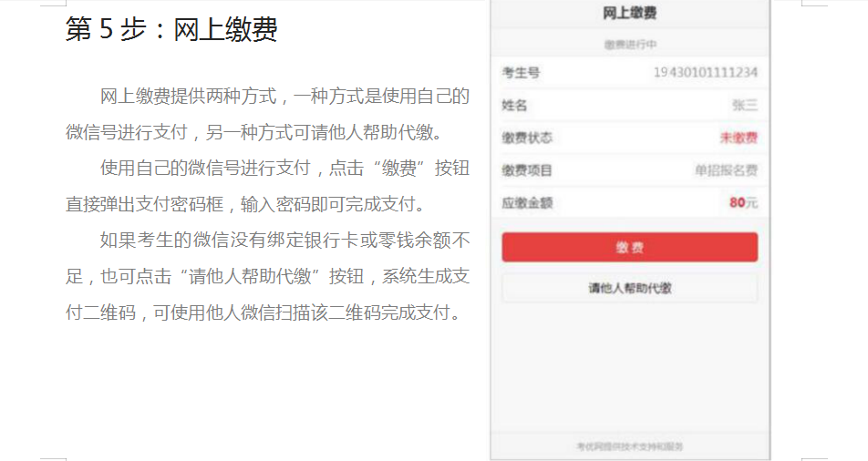Image resolution: width=868 pixels, height=461 pixels.
Task: Click the 姓名 row label
Action: pyautogui.click(x=515, y=105)
